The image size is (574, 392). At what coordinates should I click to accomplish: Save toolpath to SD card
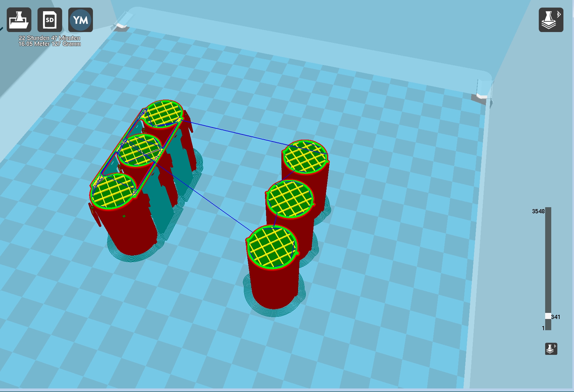pyautogui.click(x=50, y=20)
